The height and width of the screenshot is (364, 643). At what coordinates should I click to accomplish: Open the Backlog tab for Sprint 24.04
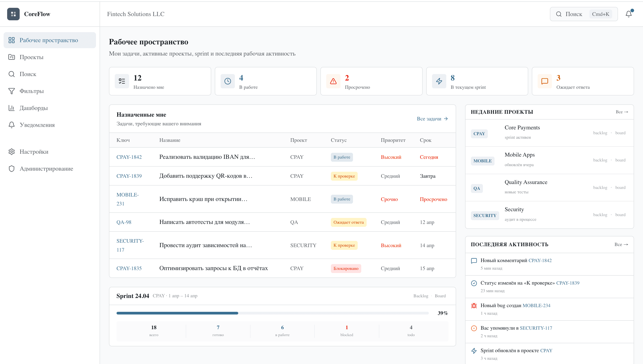421,296
